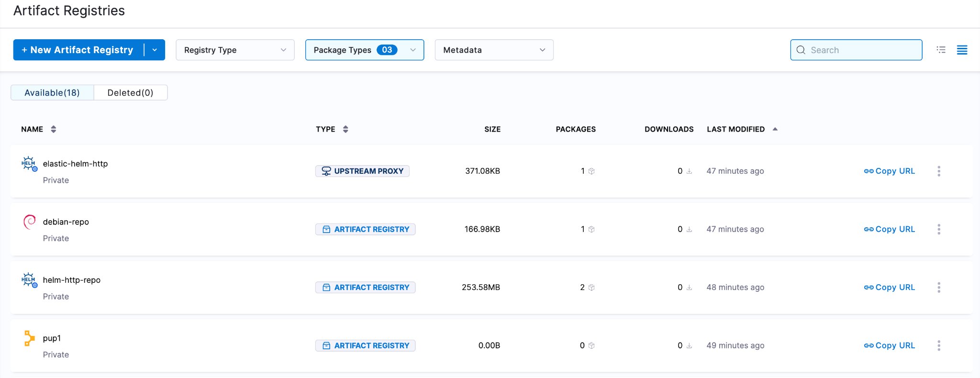The height and width of the screenshot is (378, 980).
Task: Click the UPSTREAM PROXY type badge
Action: (362, 171)
